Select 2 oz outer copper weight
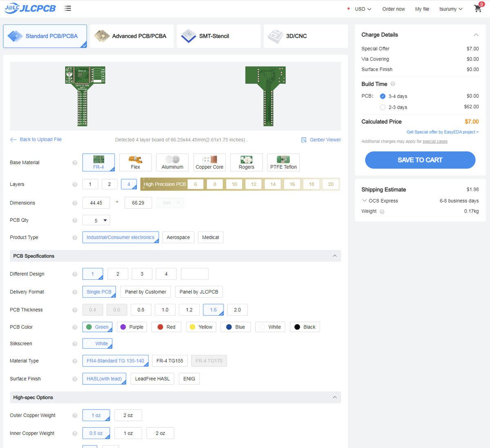Viewport: 490px width, 448px height. [128, 415]
